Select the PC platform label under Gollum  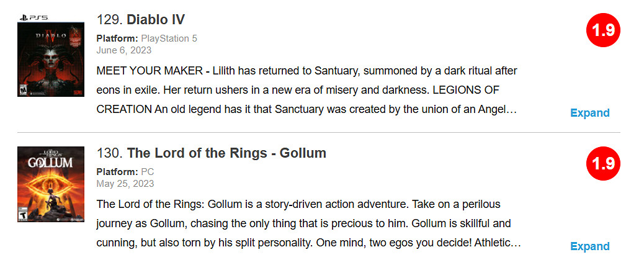[148, 172]
